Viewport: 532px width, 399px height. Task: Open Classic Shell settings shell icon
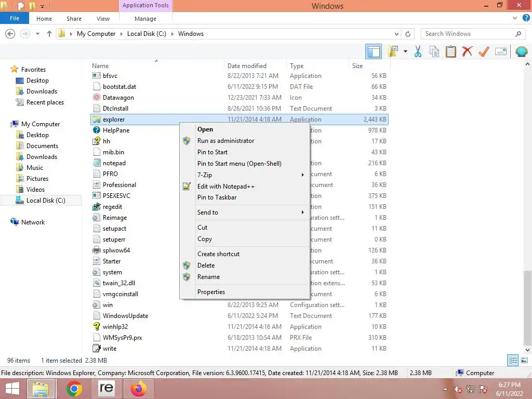click(x=521, y=51)
